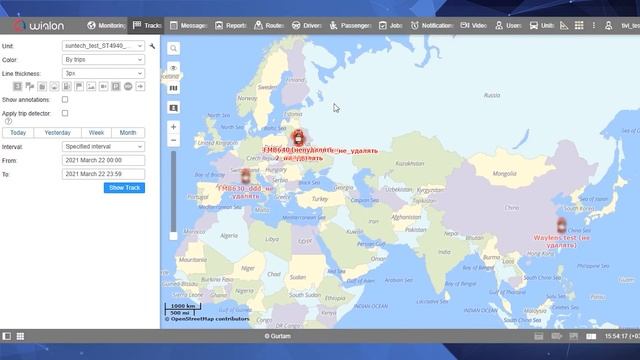
Task: Click the ruler tools icon in top bar
Action: pyautogui.click(x=564, y=25)
